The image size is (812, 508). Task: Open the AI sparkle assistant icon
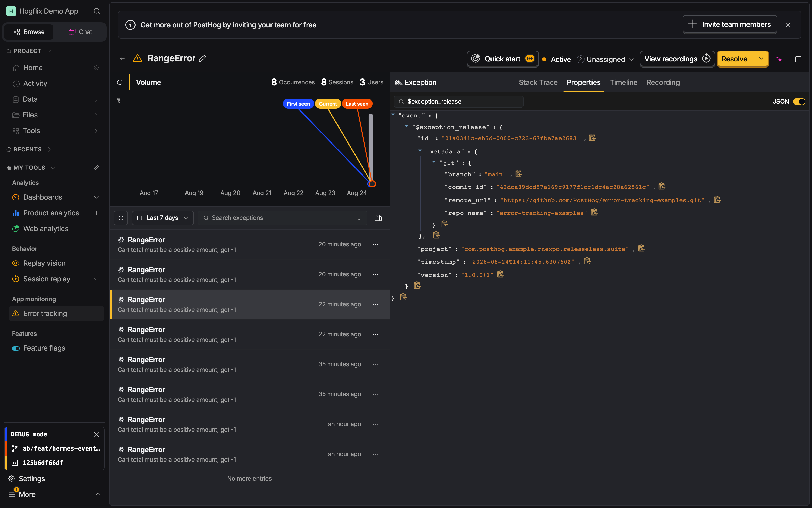779,59
